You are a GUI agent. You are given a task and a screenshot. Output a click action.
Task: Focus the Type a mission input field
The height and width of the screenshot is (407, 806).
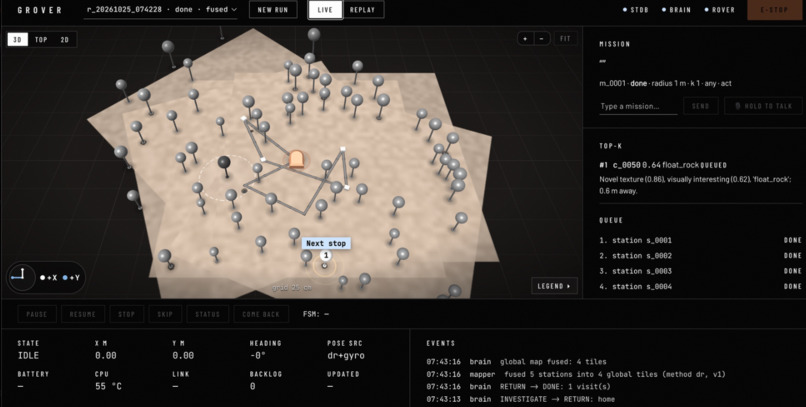tap(638, 106)
